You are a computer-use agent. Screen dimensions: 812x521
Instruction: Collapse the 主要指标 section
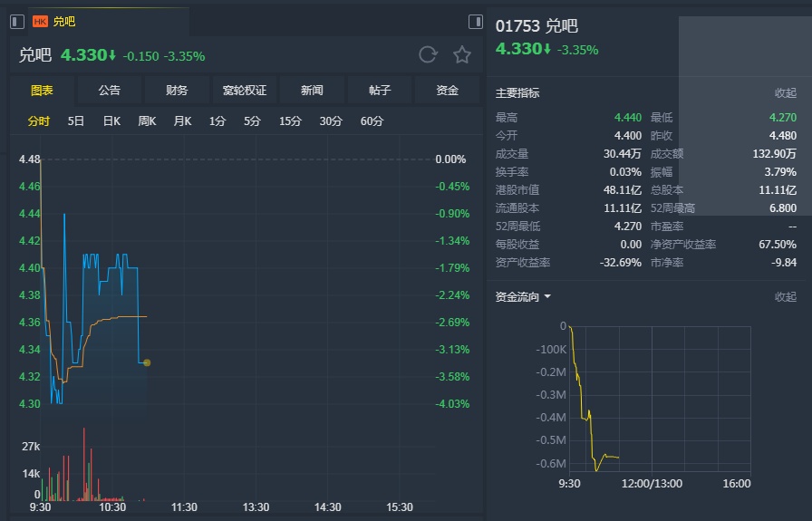pyautogui.click(x=785, y=93)
